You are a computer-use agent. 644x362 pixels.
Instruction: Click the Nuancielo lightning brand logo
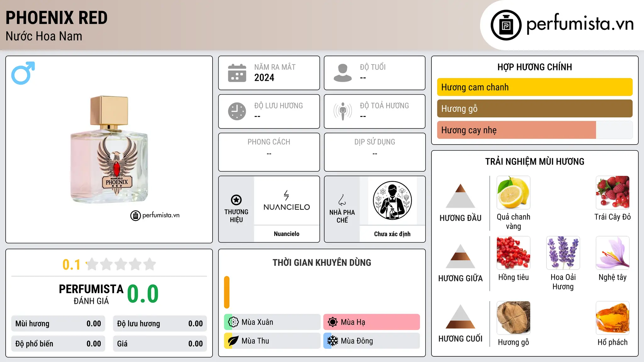pyautogui.click(x=286, y=200)
